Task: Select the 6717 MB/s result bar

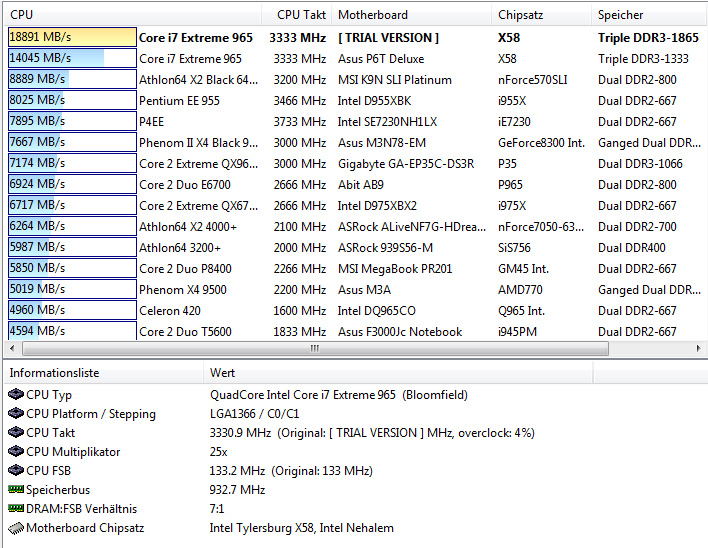Action: (x=72, y=205)
